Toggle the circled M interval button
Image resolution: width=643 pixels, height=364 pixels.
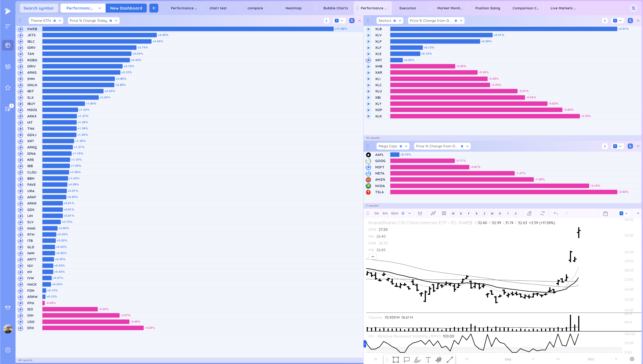[492, 213]
